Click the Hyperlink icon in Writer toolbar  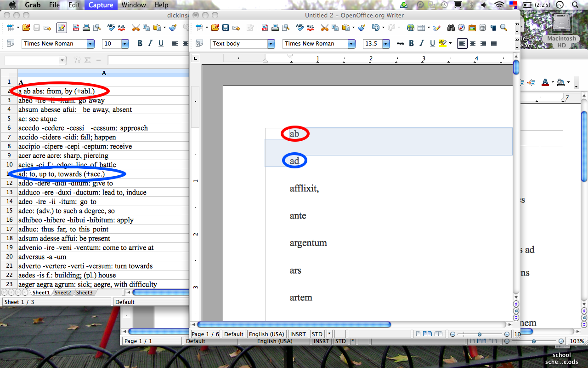[411, 28]
